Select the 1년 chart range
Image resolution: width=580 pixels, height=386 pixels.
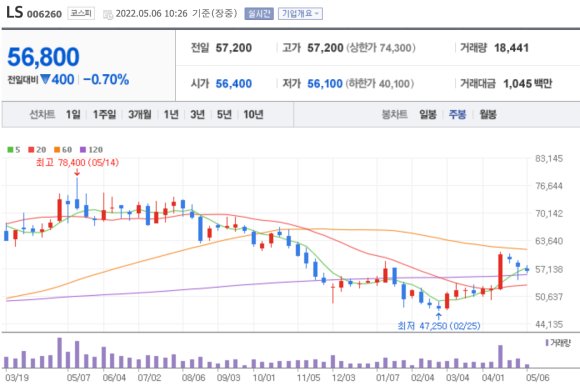171,115
